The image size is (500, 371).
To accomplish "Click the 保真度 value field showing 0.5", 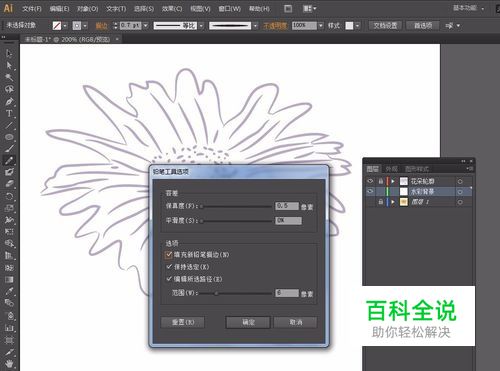I will click(287, 206).
